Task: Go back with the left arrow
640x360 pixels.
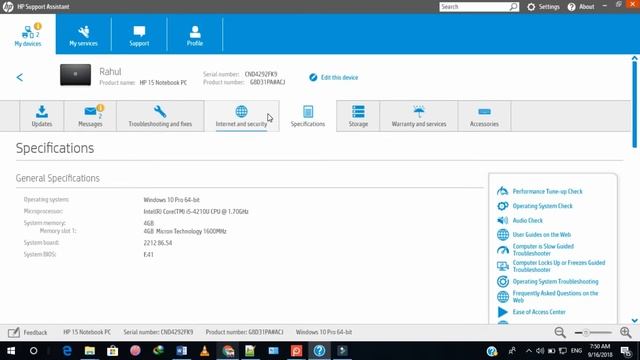Action: 20,77
